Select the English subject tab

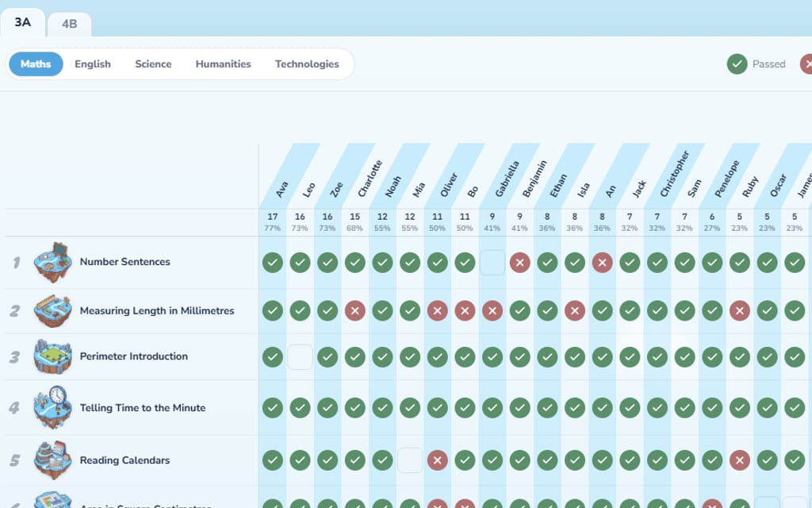93,63
